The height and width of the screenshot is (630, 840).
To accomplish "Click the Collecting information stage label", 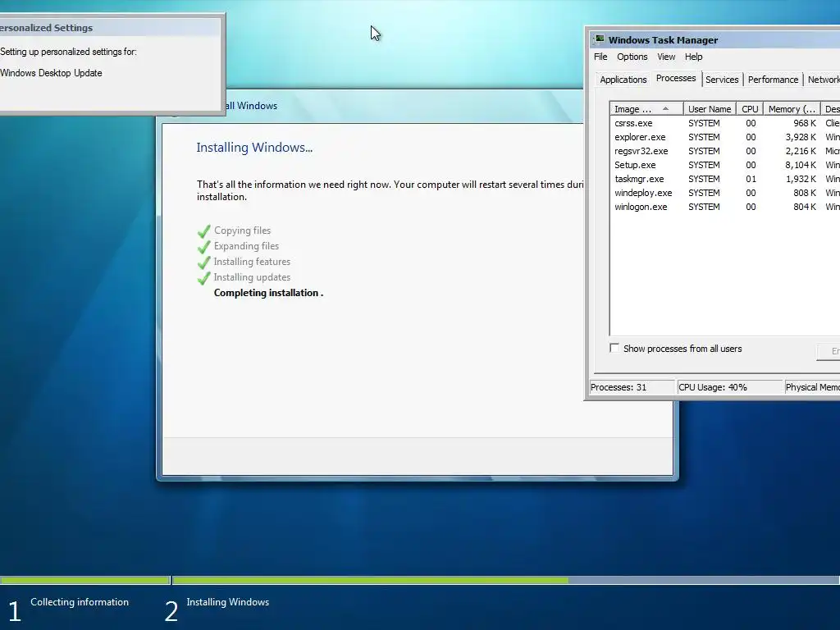I will pyautogui.click(x=80, y=602).
